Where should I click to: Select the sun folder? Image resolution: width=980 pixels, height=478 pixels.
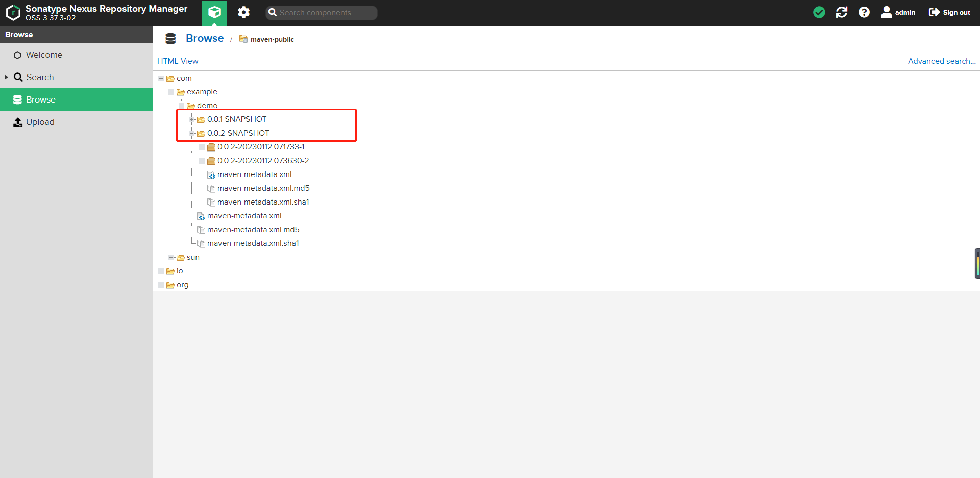coord(193,257)
